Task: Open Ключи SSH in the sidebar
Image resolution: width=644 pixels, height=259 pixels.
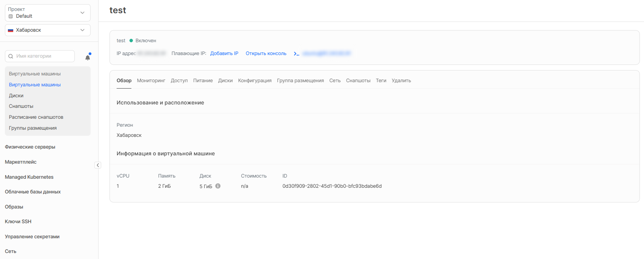Action: 18,222
